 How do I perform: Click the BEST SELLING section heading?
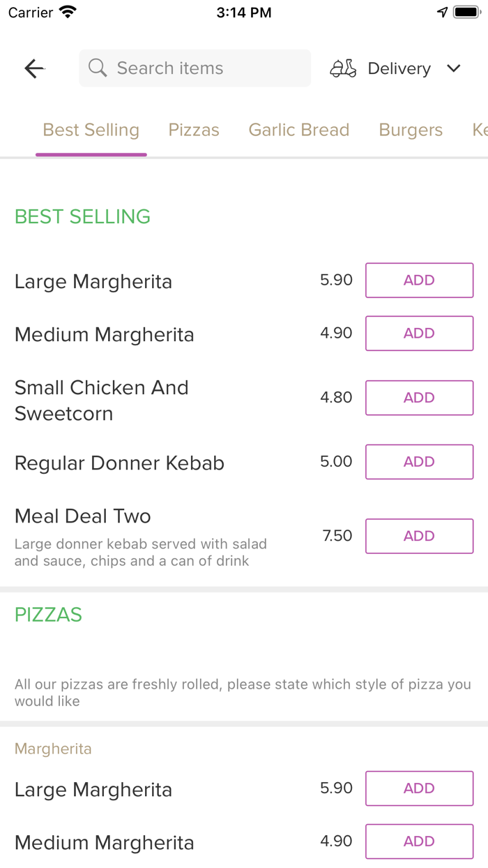click(82, 217)
